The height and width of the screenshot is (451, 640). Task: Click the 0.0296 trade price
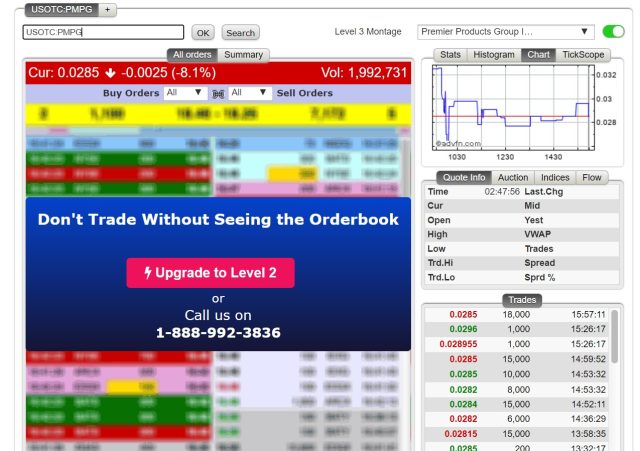463,329
